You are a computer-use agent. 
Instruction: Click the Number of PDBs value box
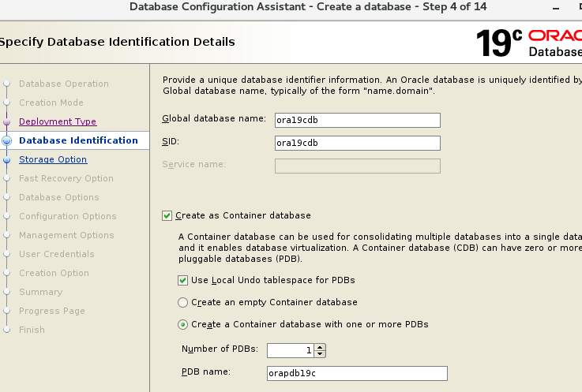tap(291, 350)
